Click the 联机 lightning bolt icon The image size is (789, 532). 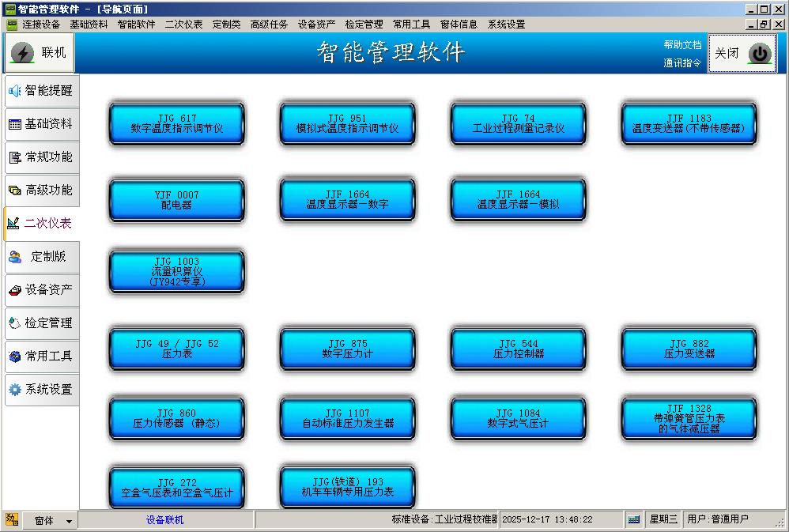pyautogui.click(x=22, y=53)
